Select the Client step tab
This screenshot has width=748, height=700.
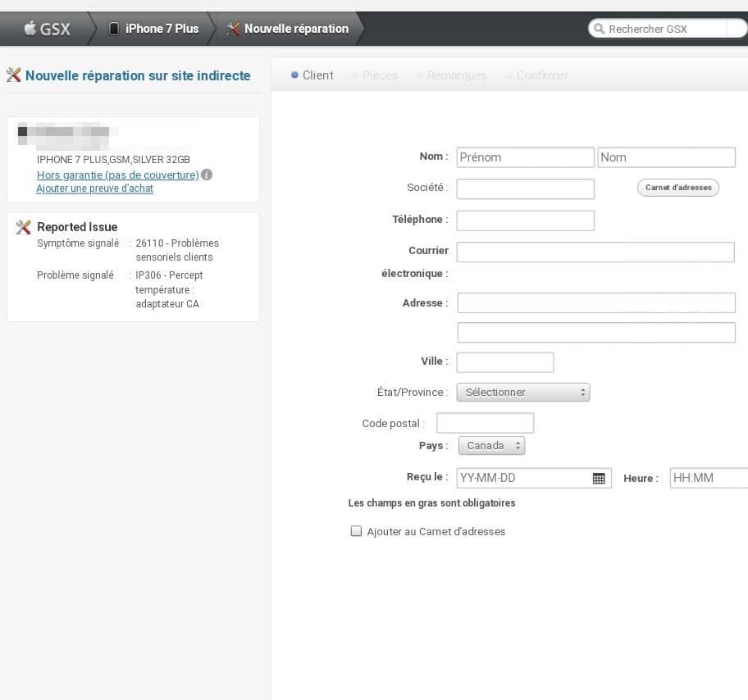[x=317, y=75]
